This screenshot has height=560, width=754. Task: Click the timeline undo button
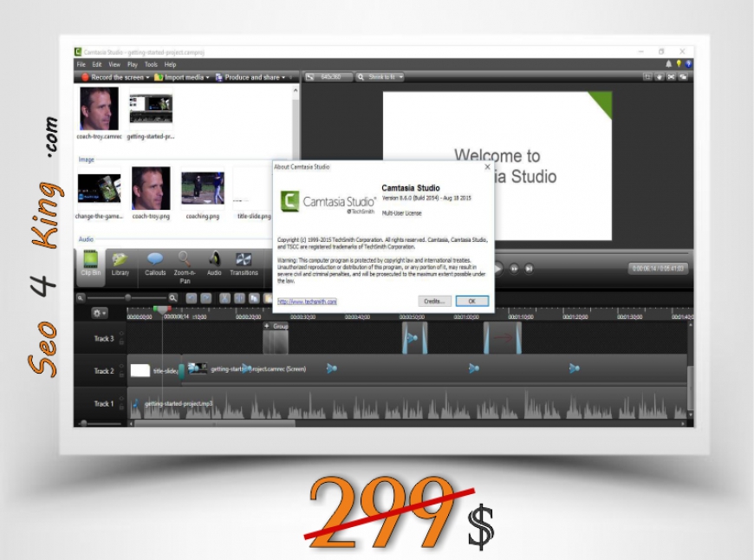[x=191, y=298]
